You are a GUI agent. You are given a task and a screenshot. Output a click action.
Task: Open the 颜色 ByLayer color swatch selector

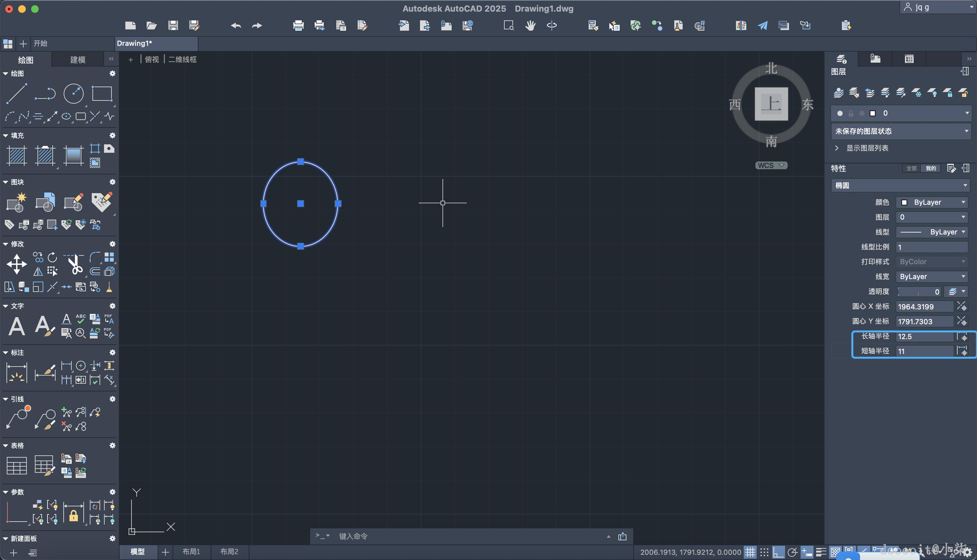(931, 202)
